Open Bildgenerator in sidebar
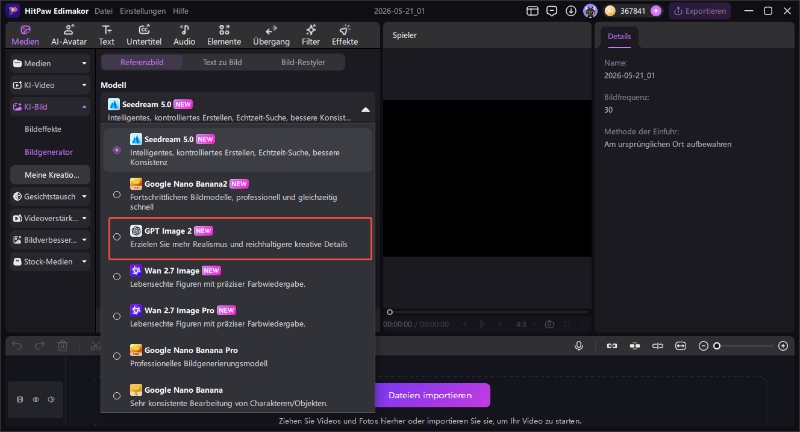Screen dimensions: 800x432 coord(48,152)
